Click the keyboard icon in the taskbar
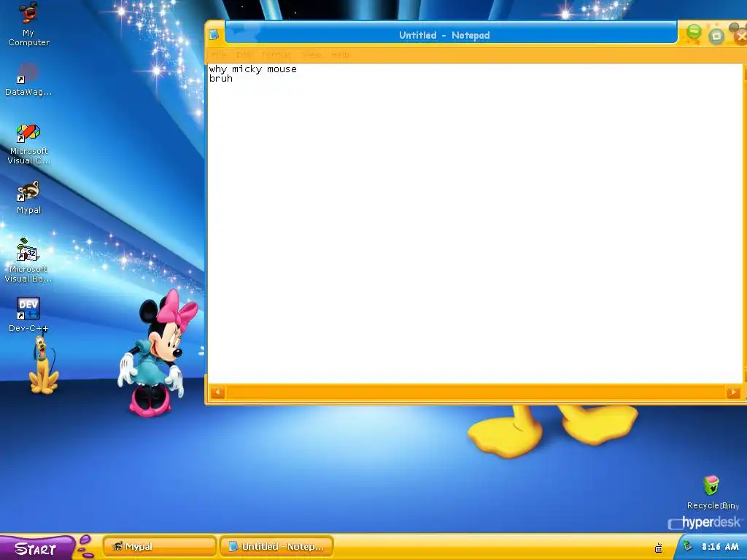Viewport: 747px width, 560px height. tap(659, 548)
